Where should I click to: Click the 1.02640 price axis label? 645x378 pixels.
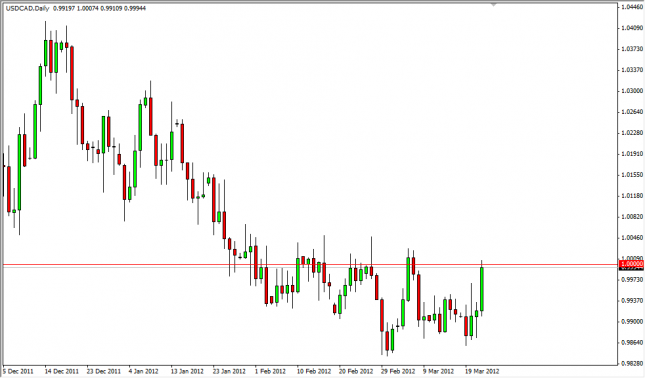(x=632, y=112)
